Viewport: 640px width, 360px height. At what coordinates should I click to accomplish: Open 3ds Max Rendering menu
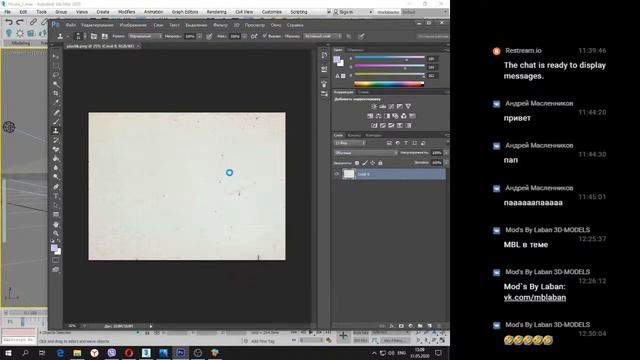coord(216,12)
